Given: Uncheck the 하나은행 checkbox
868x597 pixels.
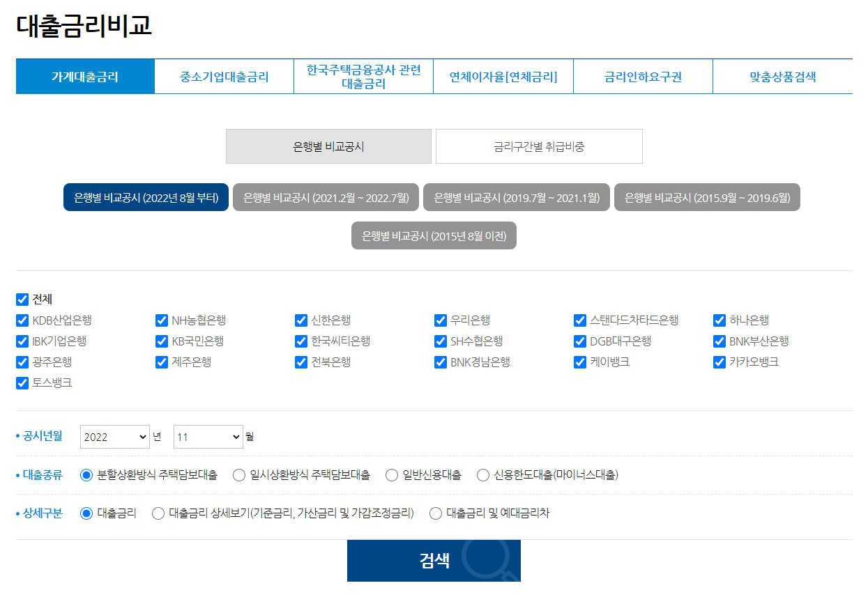Looking at the screenshot, I should [x=719, y=320].
